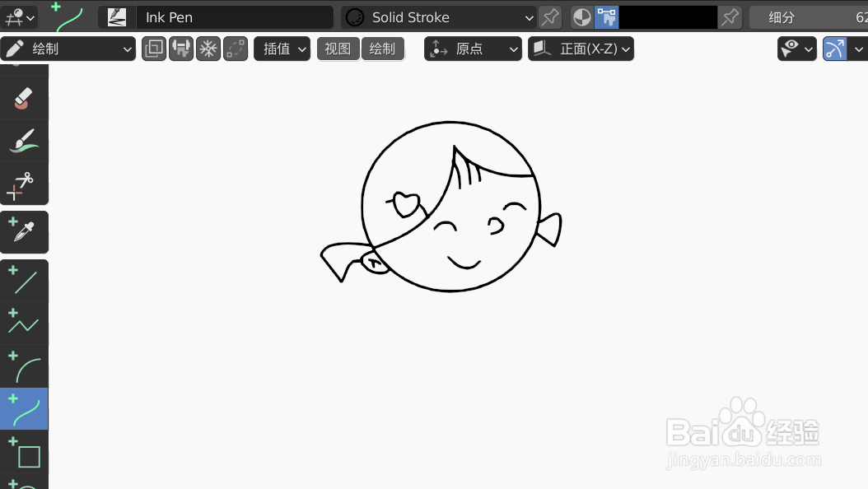Switch to material color mode

[582, 17]
